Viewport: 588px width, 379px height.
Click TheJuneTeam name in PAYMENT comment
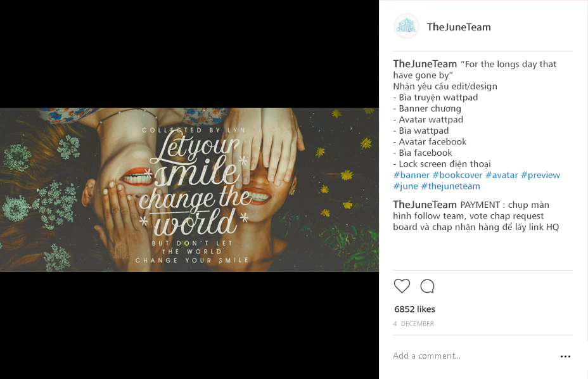tap(425, 205)
